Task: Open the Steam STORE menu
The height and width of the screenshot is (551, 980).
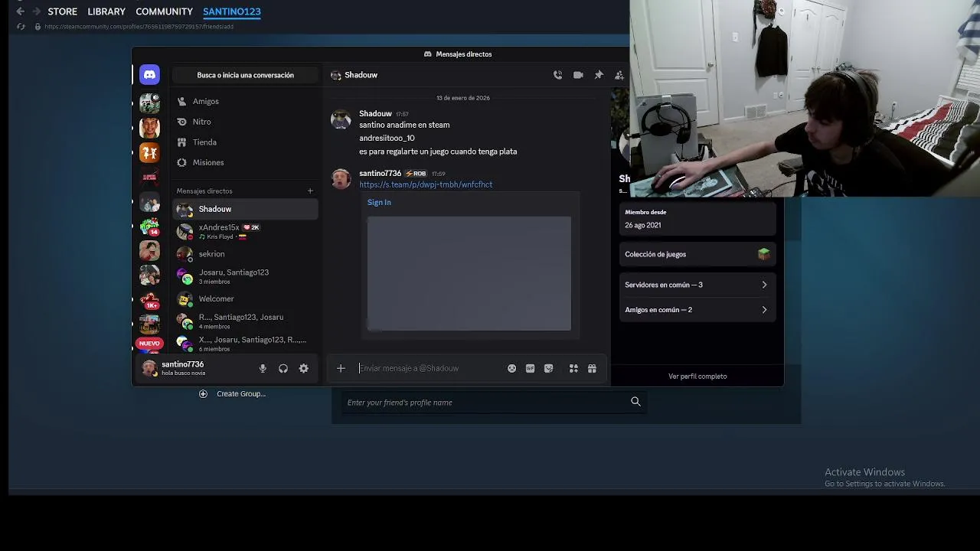Action: (62, 11)
